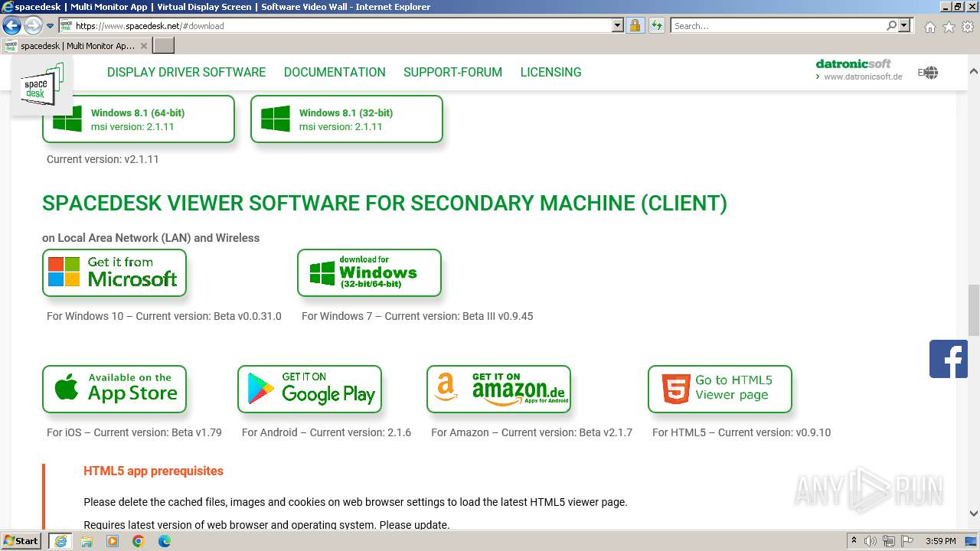Click the scrollbar down arrow
Viewport: 980px width, 551px height.
pyautogui.click(x=973, y=514)
